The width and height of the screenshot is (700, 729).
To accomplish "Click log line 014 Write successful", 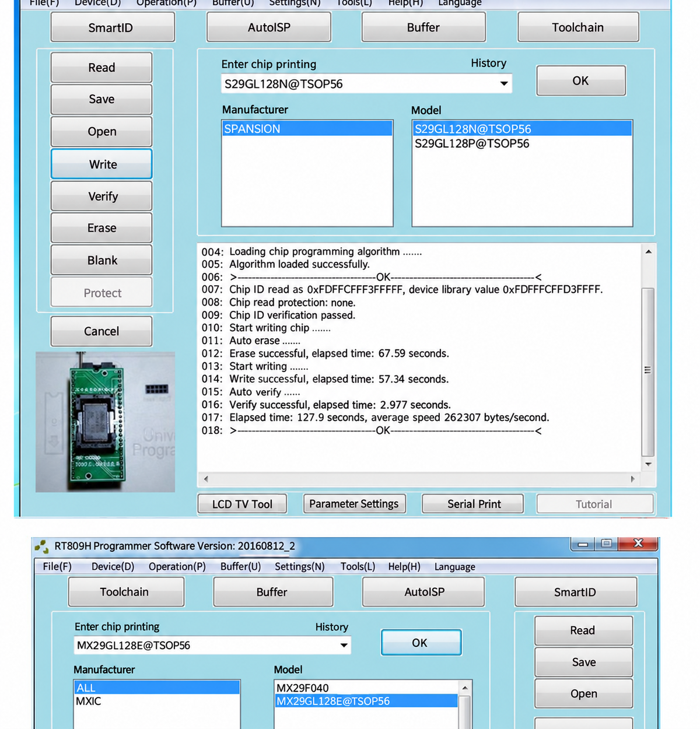I will (x=325, y=379).
